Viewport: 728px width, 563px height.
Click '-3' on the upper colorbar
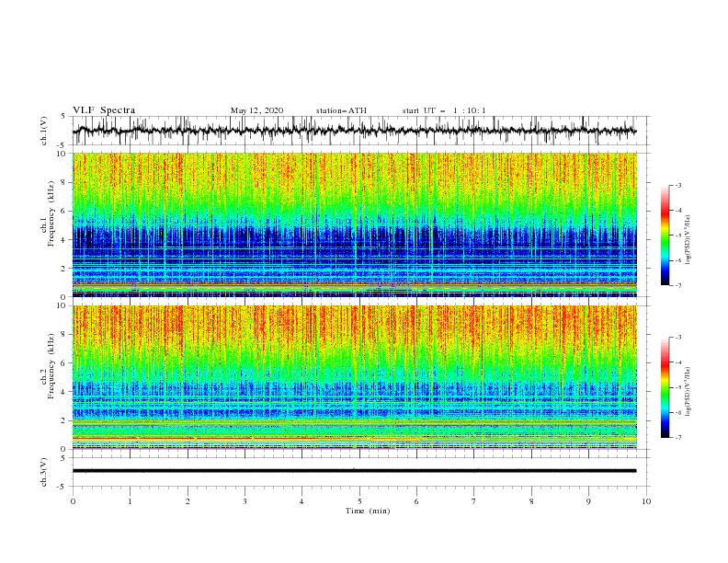[x=678, y=185]
